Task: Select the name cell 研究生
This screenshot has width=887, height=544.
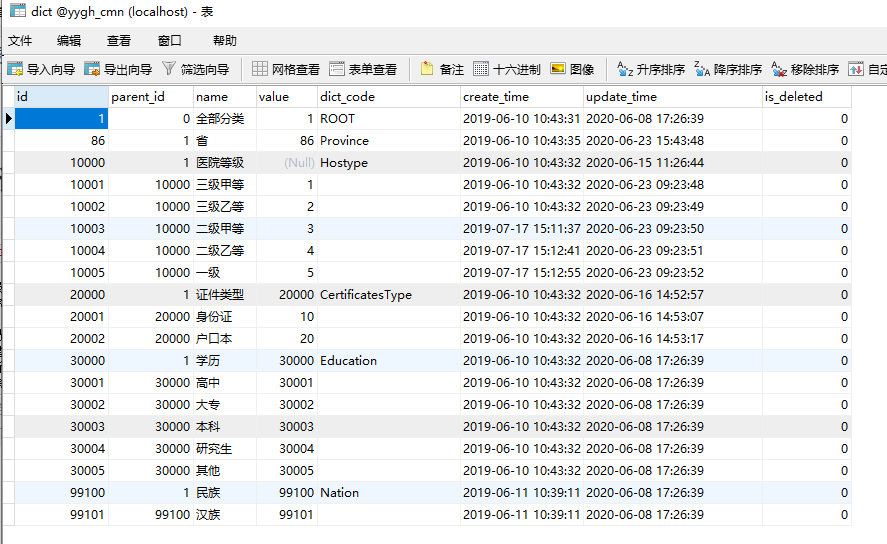Action: (225, 450)
